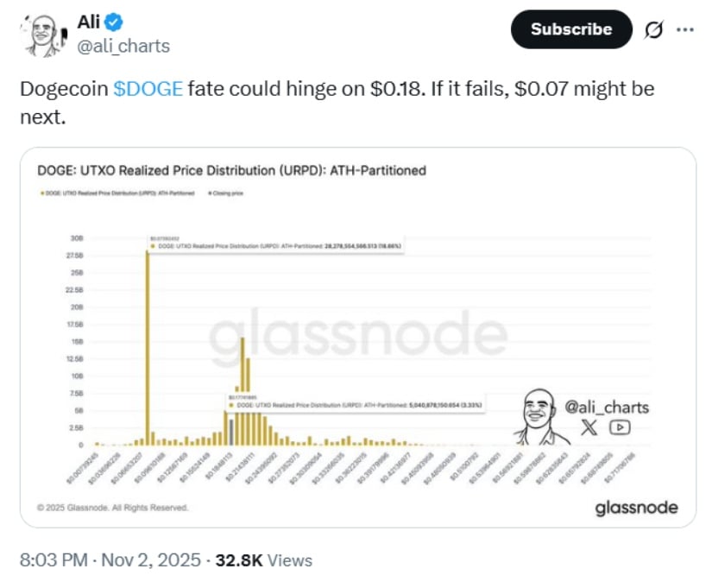
Task: Open the Grok icon next to Subscribe
Action: coord(654,29)
